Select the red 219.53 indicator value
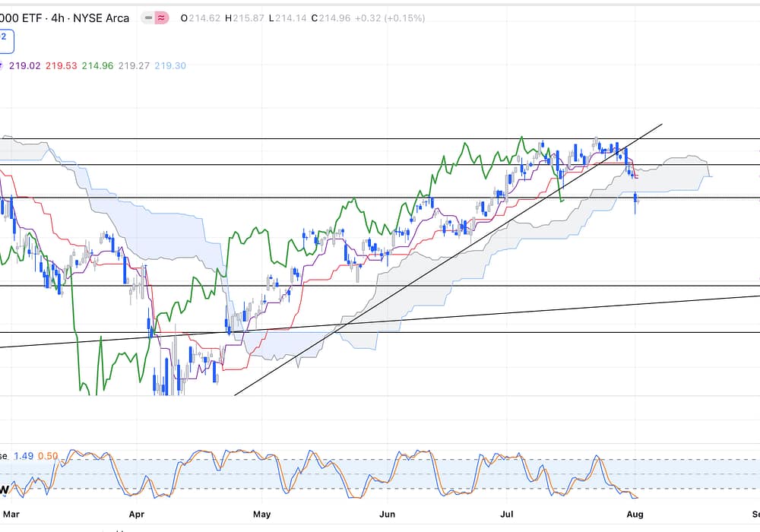The width and height of the screenshot is (760, 532). (62, 66)
